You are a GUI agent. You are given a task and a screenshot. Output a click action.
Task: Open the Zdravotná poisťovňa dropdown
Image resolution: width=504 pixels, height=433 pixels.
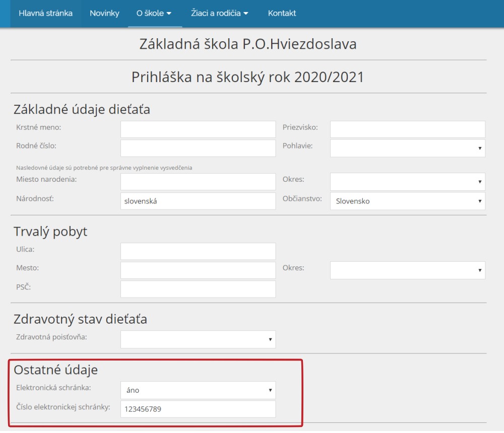click(x=198, y=339)
